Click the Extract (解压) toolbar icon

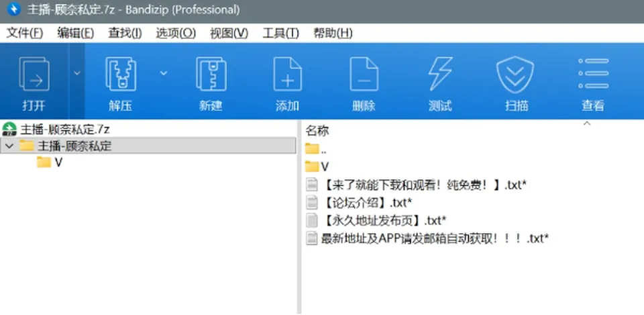[120, 74]
